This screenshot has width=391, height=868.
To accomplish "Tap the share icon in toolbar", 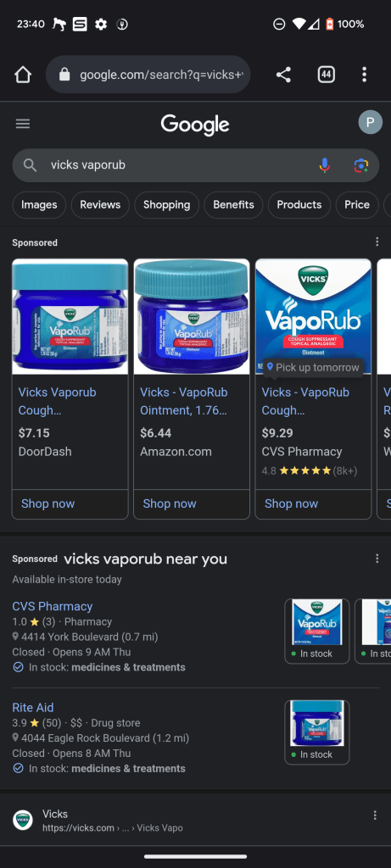I will [283, 75].
